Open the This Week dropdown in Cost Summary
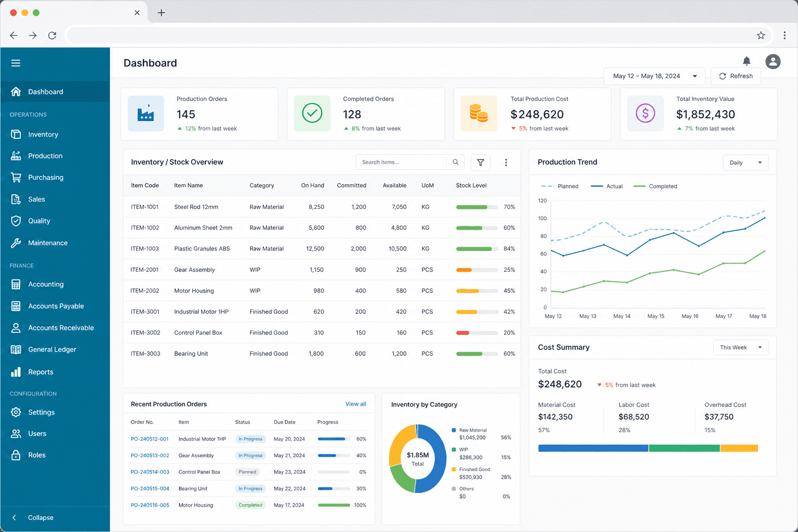 [x=741, y=348]
